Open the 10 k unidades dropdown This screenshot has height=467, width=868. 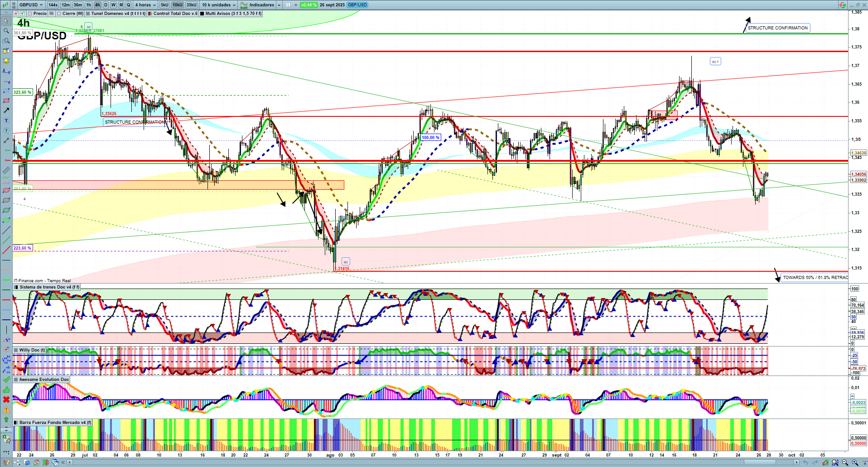click(x=219, y=5)
